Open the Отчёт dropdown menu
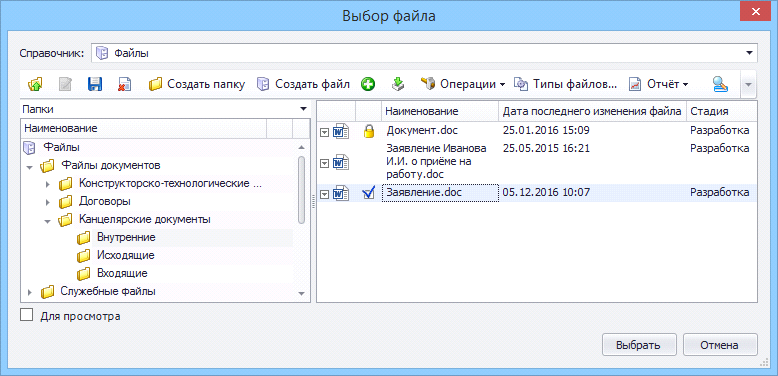 pyautogui.click(x=658, y=84)
